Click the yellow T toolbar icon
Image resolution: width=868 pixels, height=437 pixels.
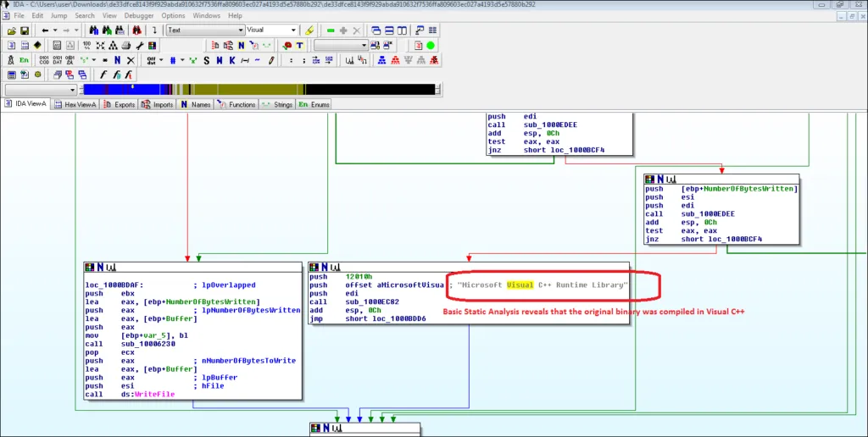[299, 46]
